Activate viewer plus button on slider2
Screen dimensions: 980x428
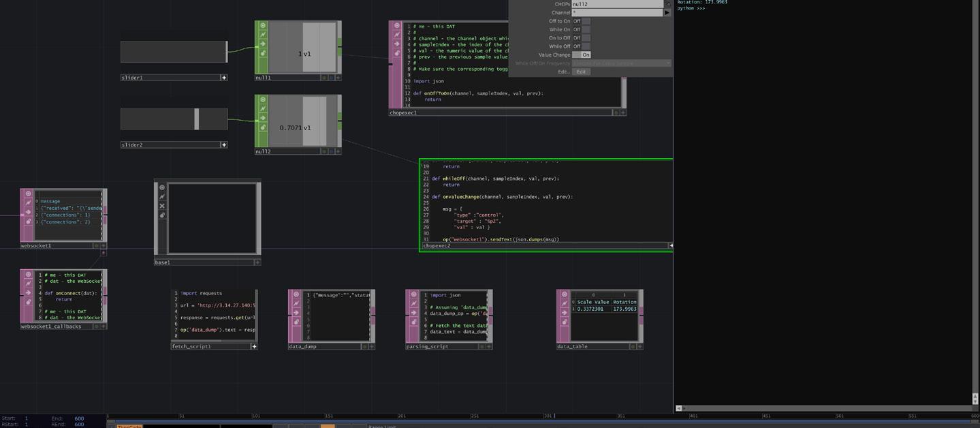pyautogui.click(x=223, y=144)
